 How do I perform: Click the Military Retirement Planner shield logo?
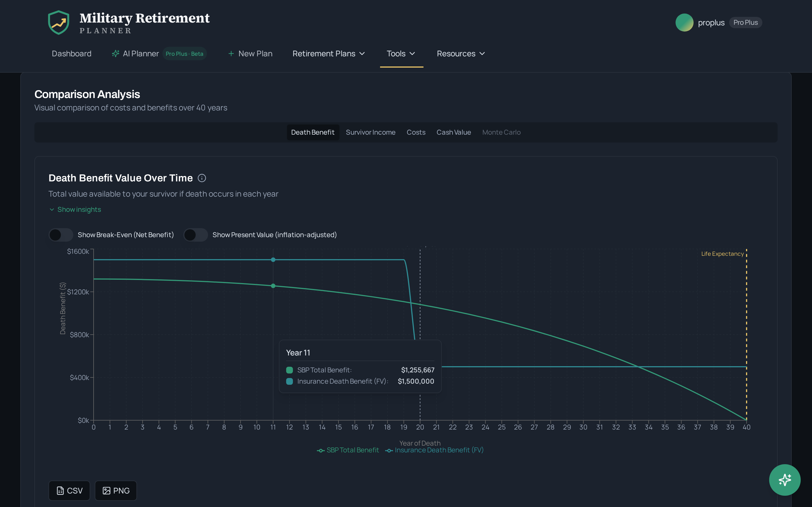pyautogui.click(x=59, y=23)
